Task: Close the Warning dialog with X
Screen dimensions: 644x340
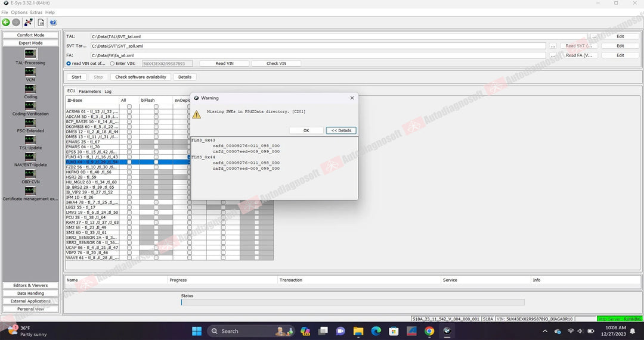Action: (x=352, y=98)
